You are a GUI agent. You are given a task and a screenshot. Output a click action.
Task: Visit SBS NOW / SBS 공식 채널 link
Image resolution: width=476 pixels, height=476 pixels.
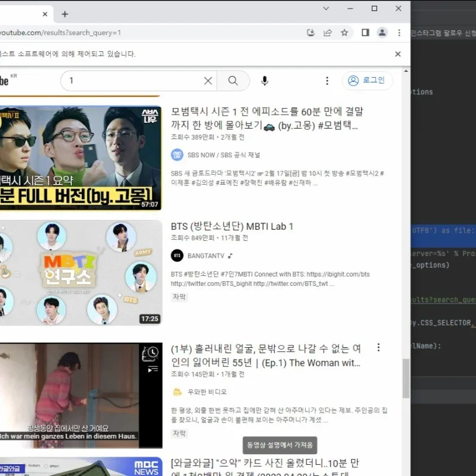223,155
